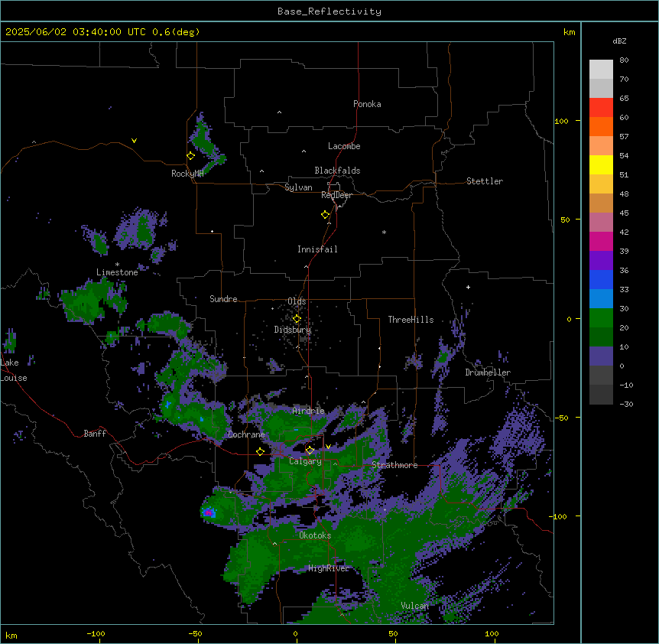This screenshot has height=644, width=659.
Task: Pick the light blue 30-33 dBZ swatch
Action: [601, 298]
